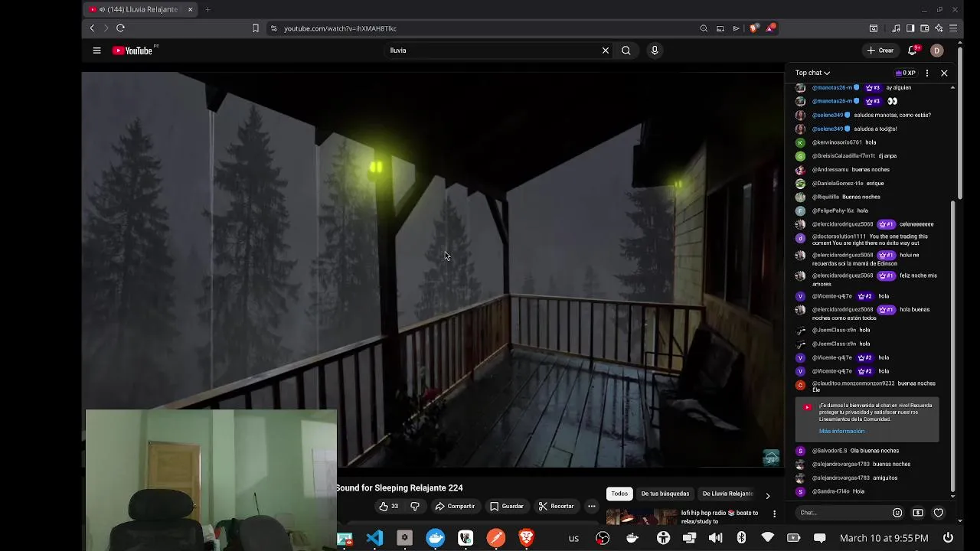Open Docker Desktop from taskbar
980x551 pixels.
(x=436, y=538)
